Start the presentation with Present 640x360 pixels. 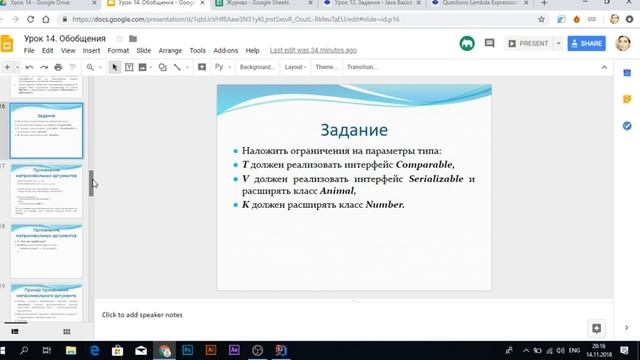pyautogui.click(x=529, y=43)
